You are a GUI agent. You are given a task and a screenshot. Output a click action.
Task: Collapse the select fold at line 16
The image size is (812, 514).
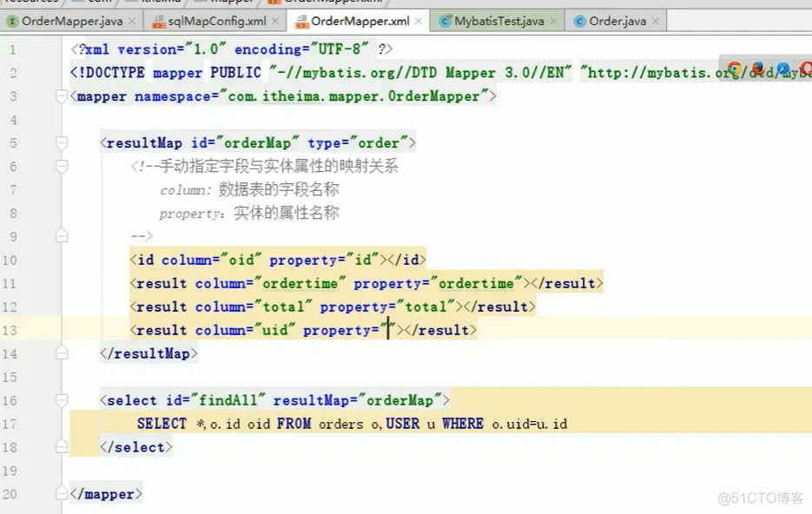coord(61,400)
